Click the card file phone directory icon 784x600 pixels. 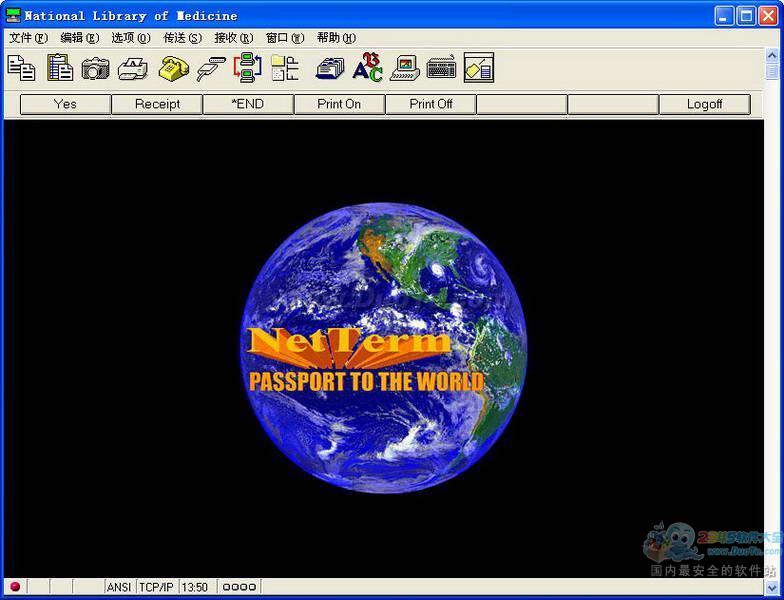[330, 68]
